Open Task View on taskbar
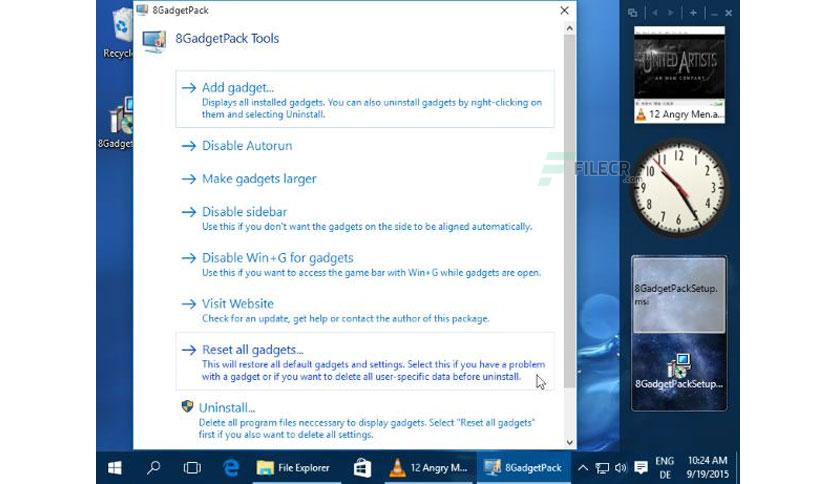 [x=192, y=468]
